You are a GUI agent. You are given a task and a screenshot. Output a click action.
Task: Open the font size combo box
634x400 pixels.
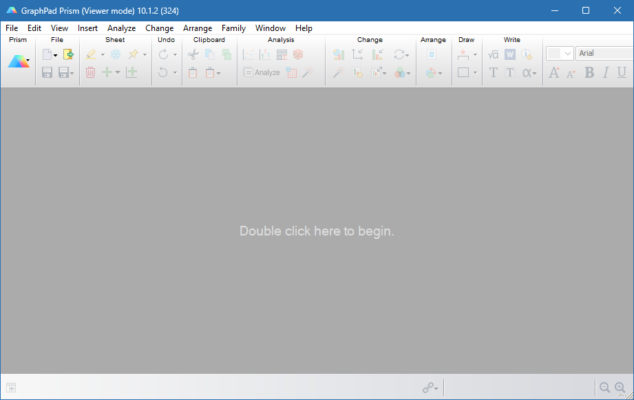[x=560, y=53]
